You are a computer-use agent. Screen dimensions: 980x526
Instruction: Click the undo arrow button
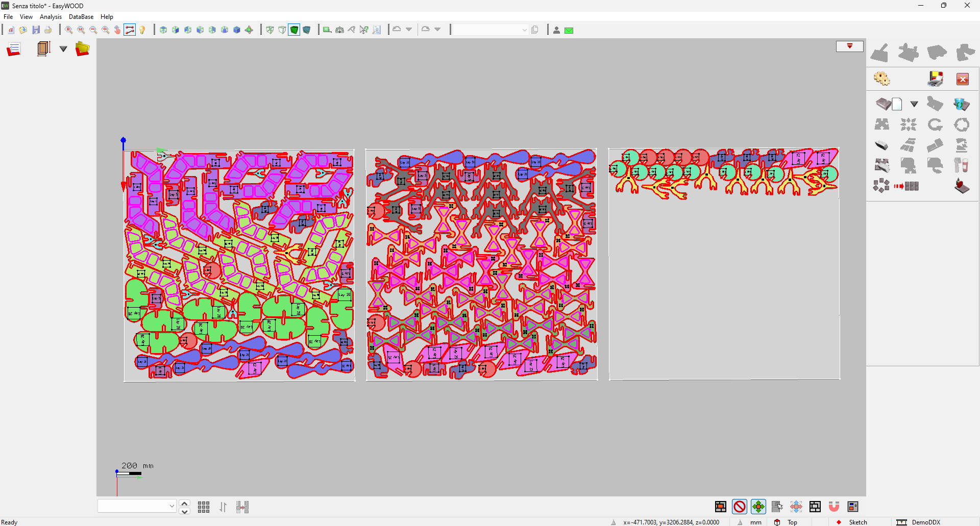397,30
